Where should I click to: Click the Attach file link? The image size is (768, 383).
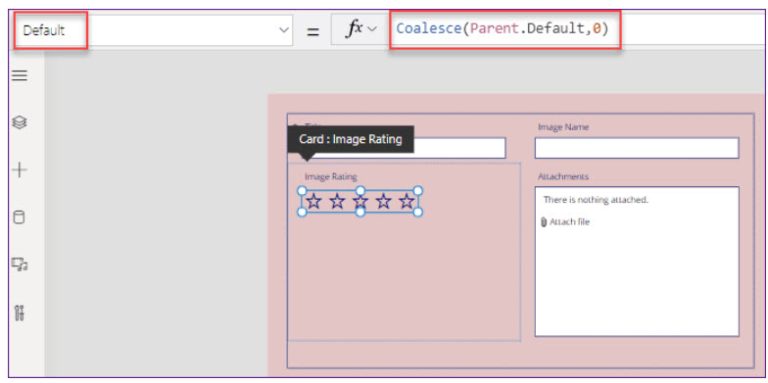coord(569,222)
